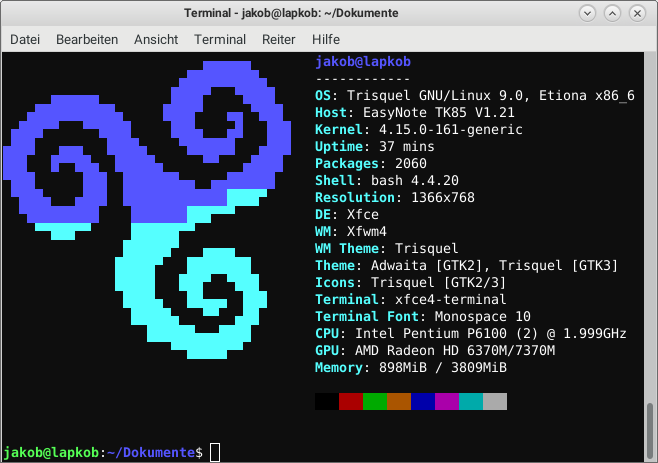
Task: Click the green color block
Action: pyautogui.click(x=375, y=401)
